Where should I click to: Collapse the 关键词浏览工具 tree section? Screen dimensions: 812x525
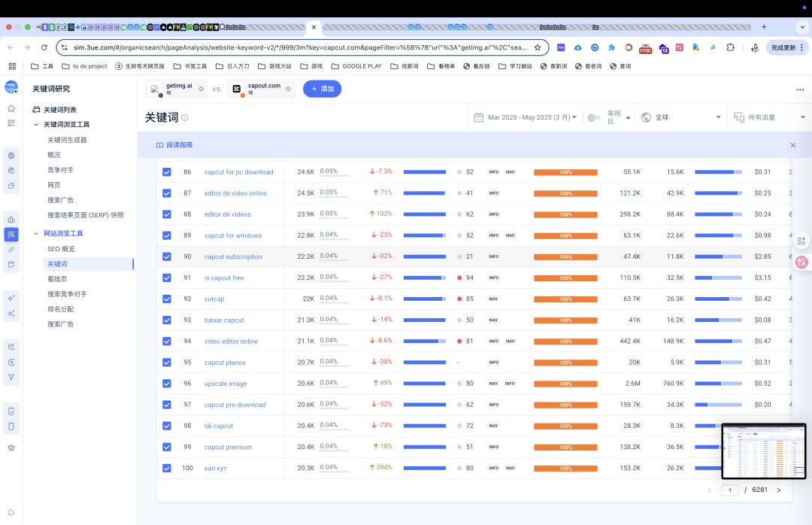(36, 124)
